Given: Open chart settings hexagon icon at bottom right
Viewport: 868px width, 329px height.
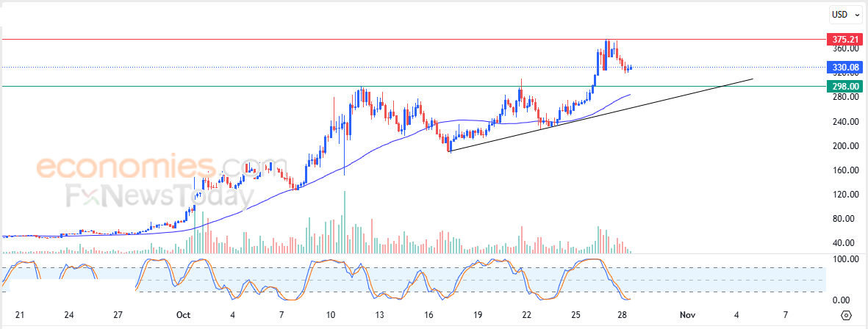Looking at the screenshot, I should pos(846,315).
